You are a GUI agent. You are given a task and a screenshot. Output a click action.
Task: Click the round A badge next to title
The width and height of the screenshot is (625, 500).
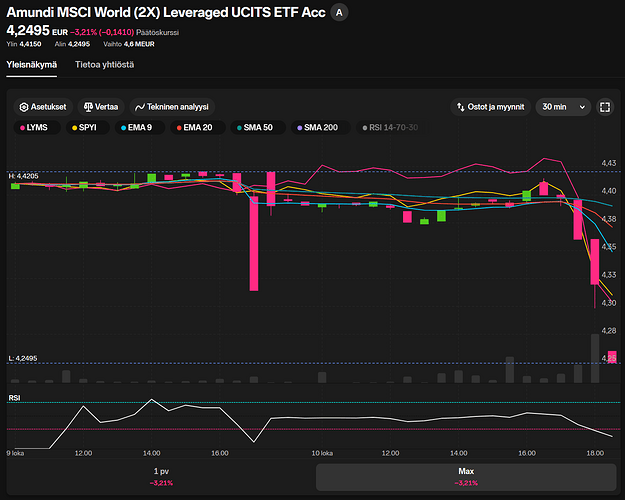click(339, 13)
